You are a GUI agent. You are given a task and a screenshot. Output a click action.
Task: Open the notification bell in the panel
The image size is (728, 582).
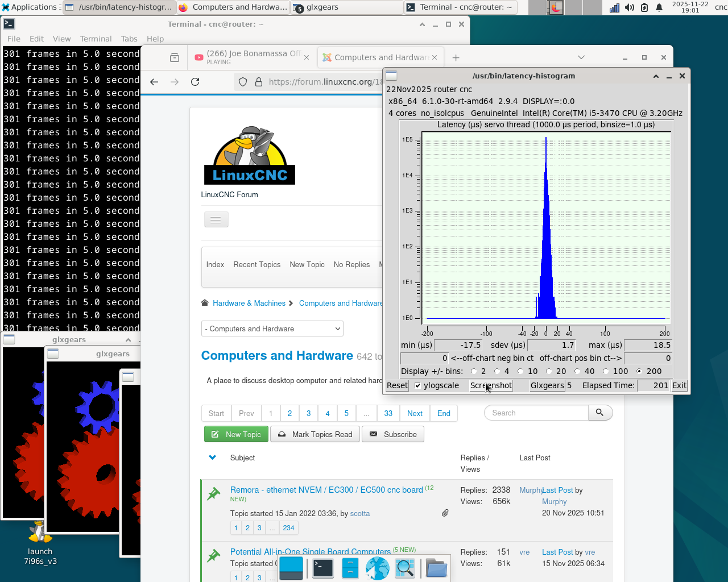pos(659,7)
